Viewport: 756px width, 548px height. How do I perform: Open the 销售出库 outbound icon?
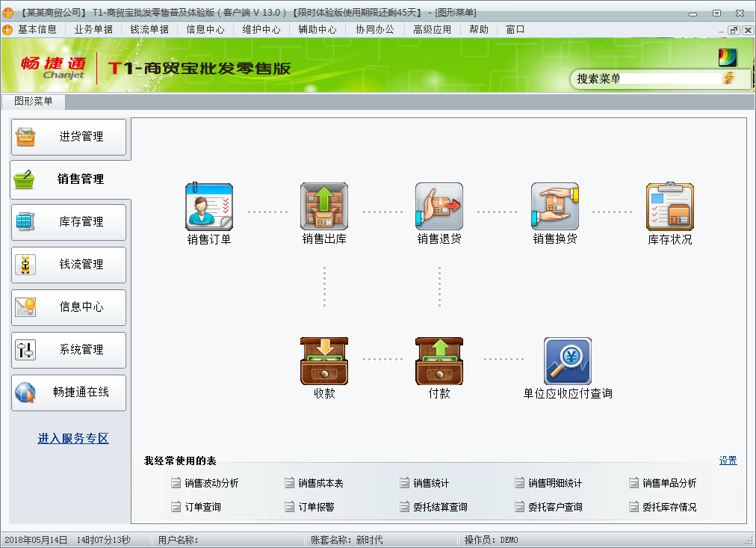point(324,206)
